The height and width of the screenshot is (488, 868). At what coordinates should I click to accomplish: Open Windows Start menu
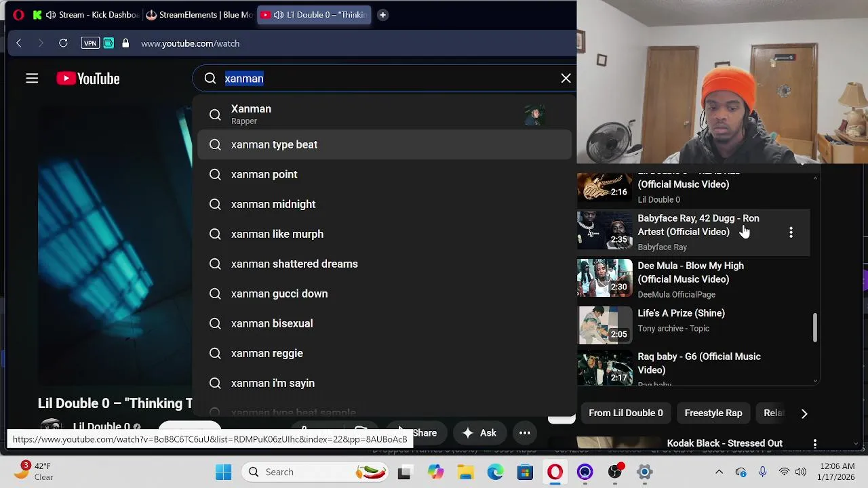click(223, 472)
